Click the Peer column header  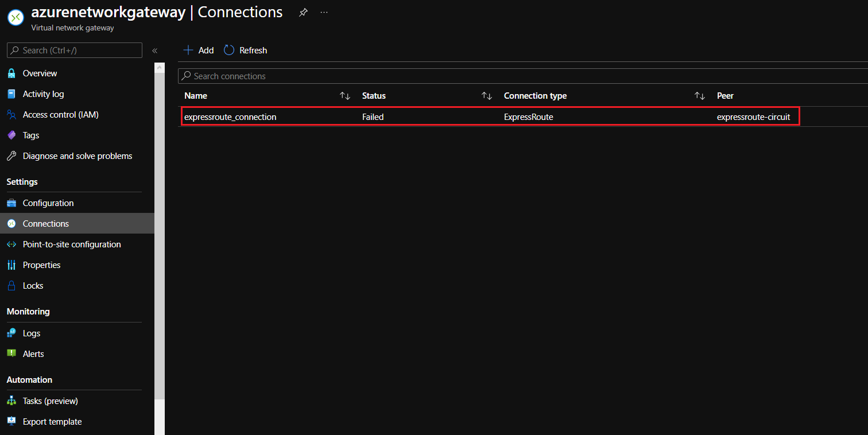click(726, 96)
